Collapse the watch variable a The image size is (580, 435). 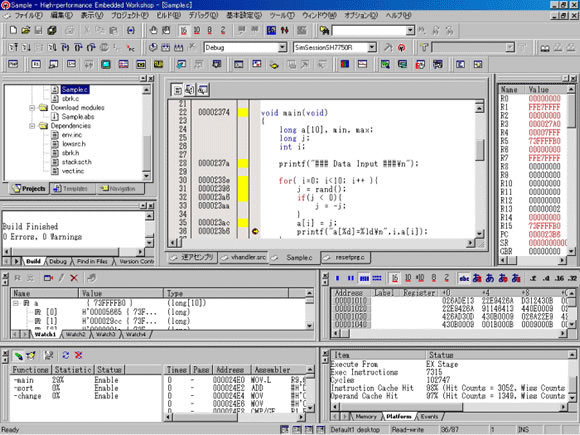(16, 303)
